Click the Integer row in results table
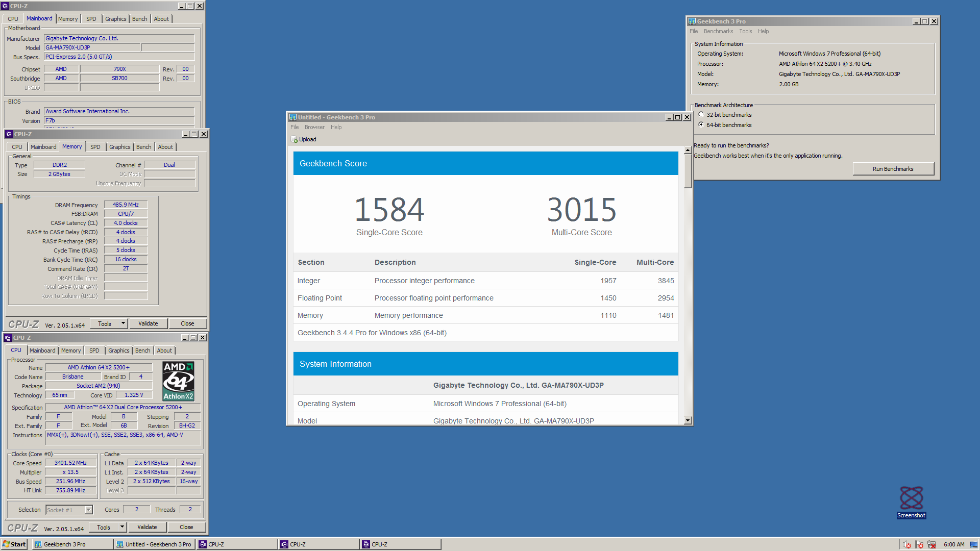The width and height of the screenshot is (980, 551). 485,281
